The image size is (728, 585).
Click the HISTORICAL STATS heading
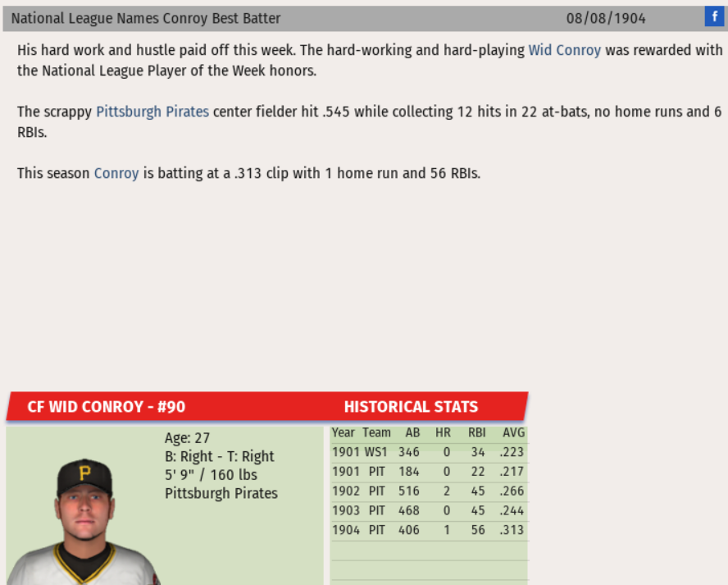coord(411,407)
